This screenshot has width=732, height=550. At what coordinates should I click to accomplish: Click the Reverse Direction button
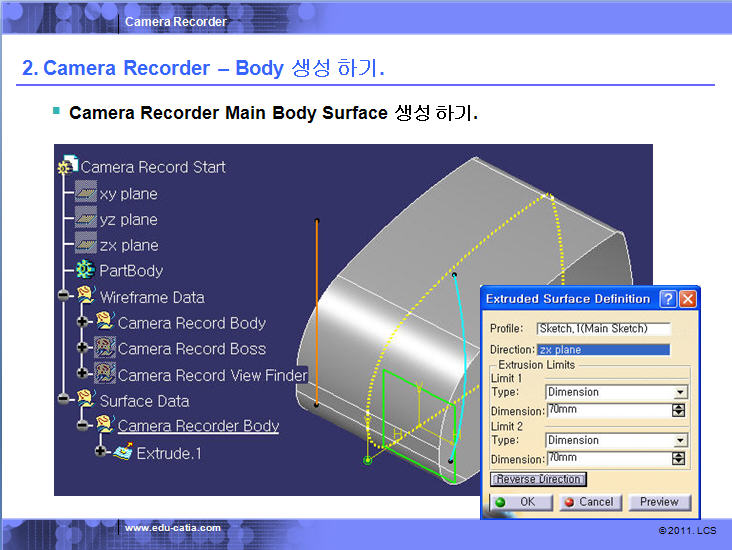coord(538,480)
